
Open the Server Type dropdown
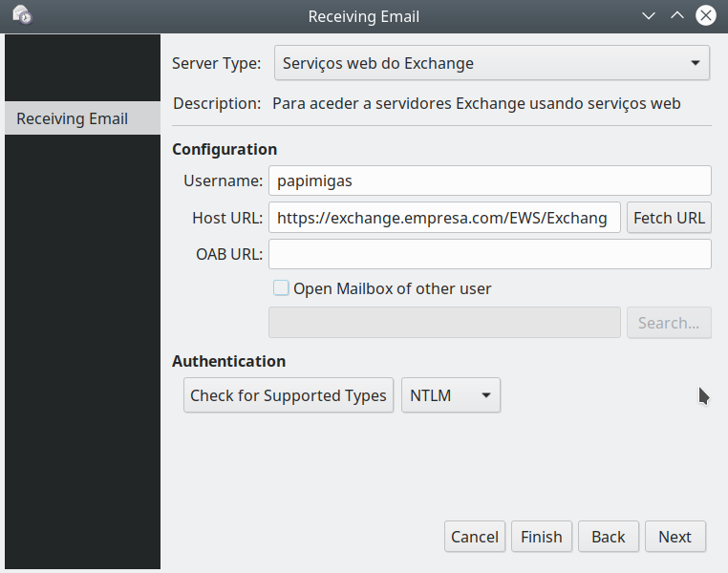[492, 64]
